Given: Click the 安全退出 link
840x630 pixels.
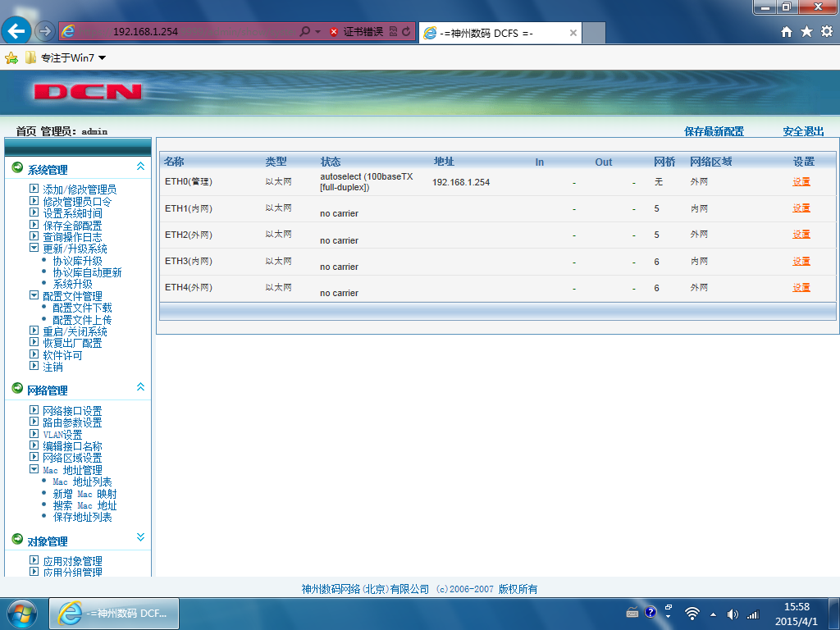Looking at the screenshot, I should click(x=803, y=131).
